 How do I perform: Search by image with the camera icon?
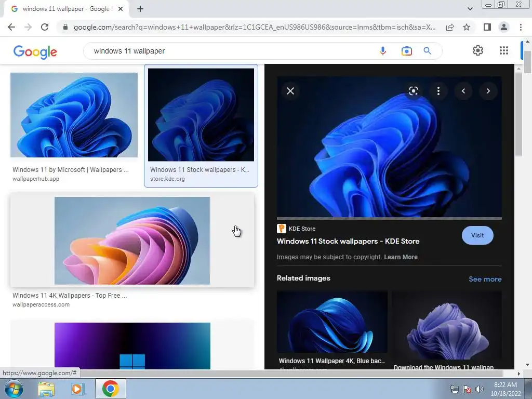tap(406, 51)
